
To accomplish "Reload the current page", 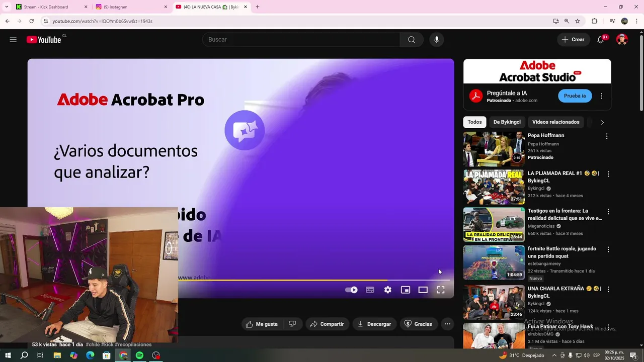I will pyautogui.click(x=31, y=21).
